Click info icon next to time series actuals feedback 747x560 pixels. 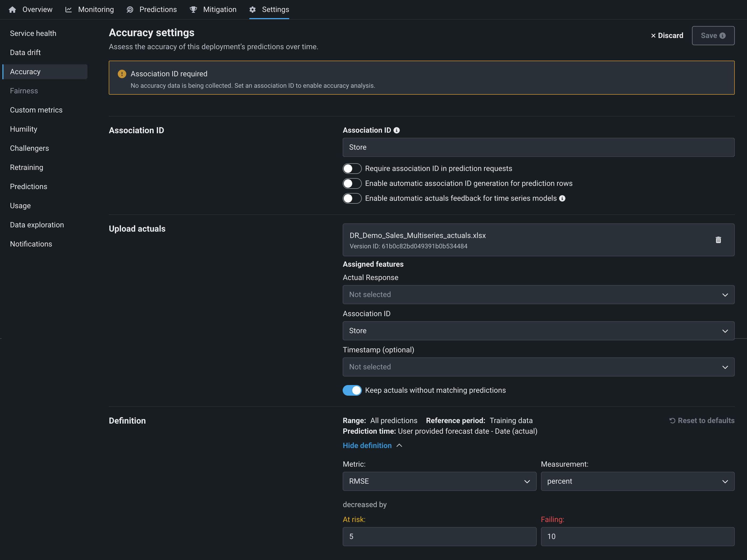tap(562, 199)
